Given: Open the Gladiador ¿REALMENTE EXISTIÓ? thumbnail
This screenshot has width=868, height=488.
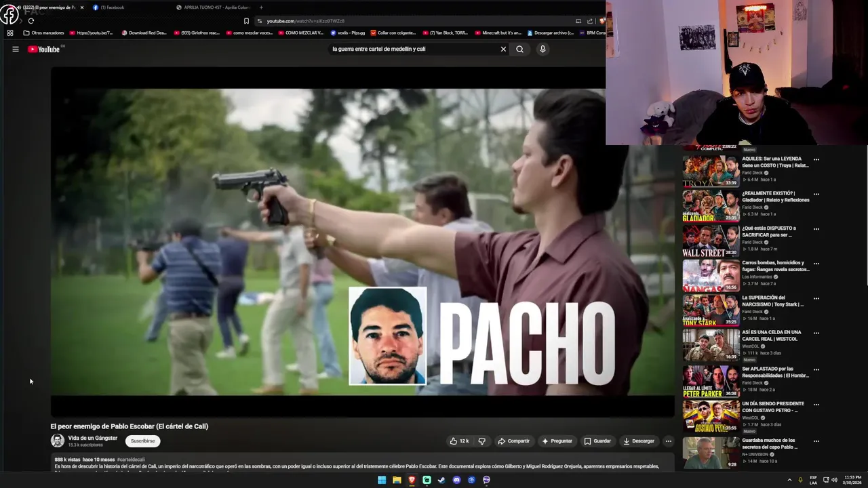Looking at the screenshot, I should pos(711,206).
